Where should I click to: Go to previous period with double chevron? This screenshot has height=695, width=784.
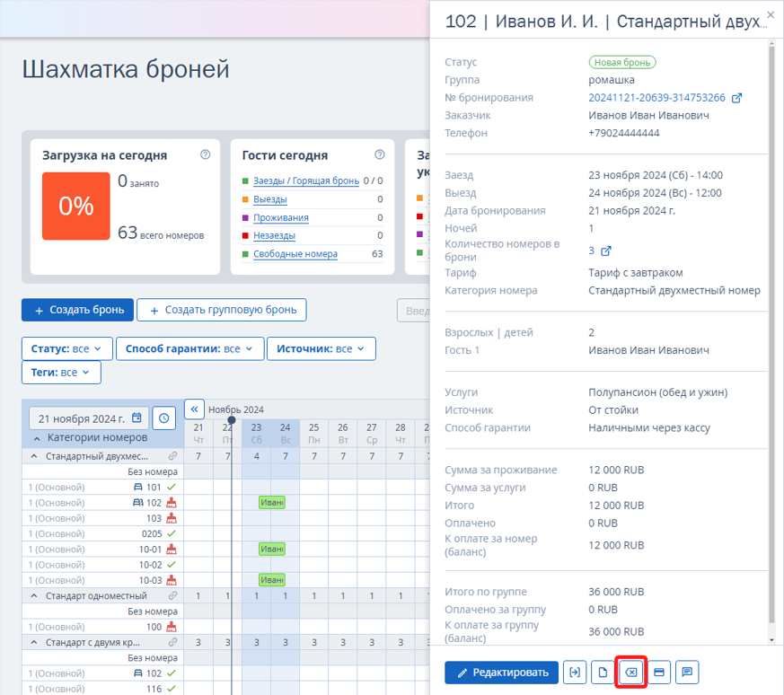[x=195, y=409]
